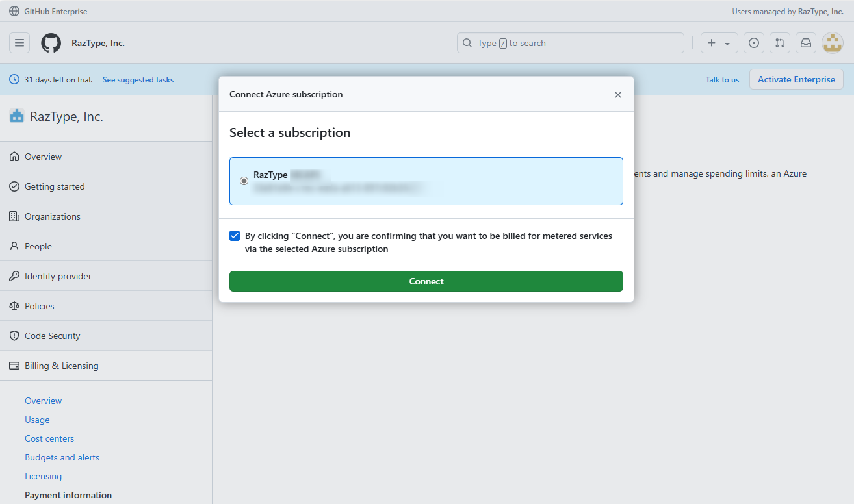Click the GitHub octocat logo
854x504 pixels.
click(51, 42)
